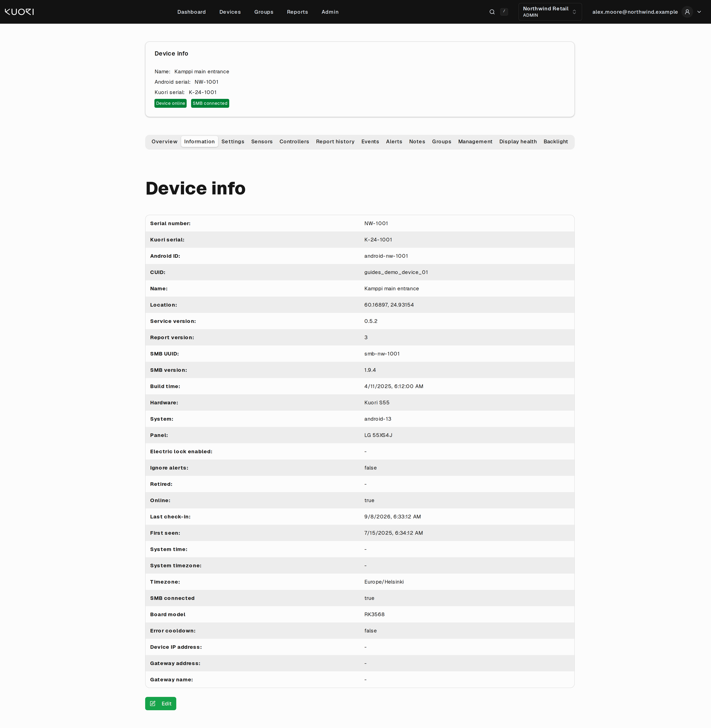Click the CUID value guides_demo_device_01
The height and width of the screenshot is (728, 711).
[x=396, y=273]
